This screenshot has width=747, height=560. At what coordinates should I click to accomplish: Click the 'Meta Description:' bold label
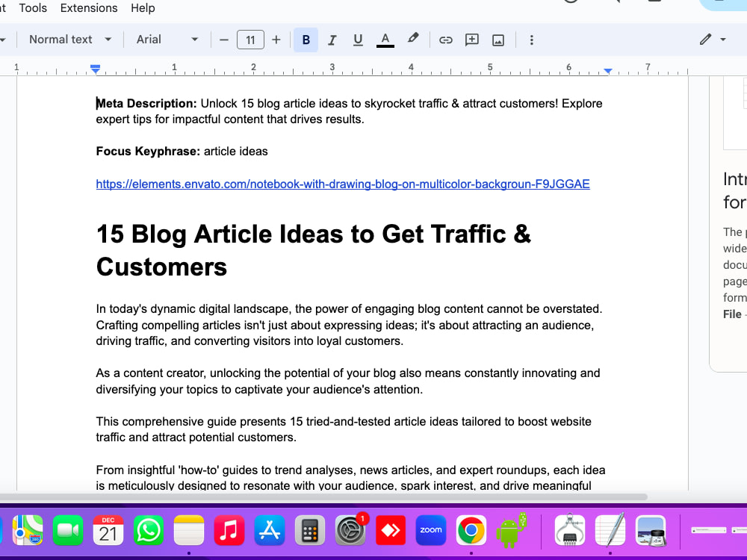pyautogui.click(x=146, y=103)
